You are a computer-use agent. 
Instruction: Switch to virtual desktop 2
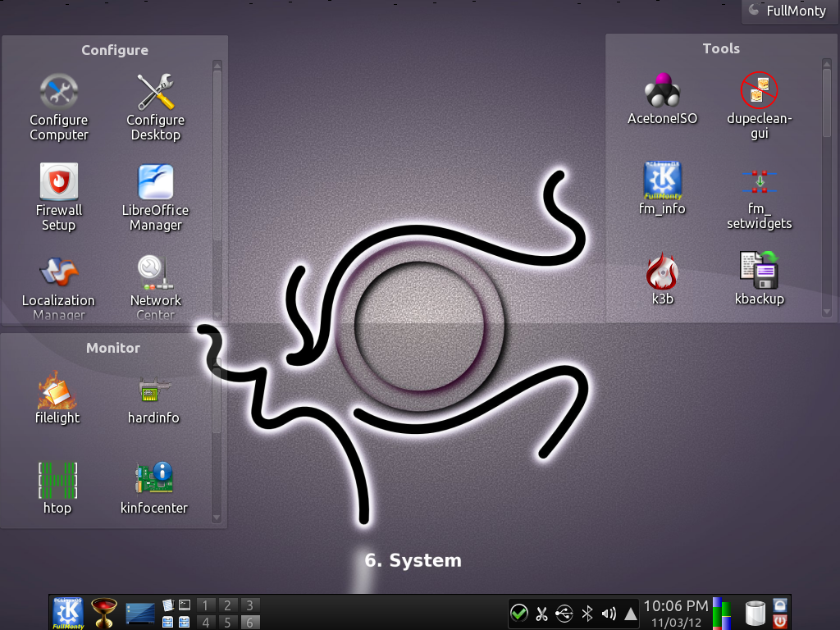point(228,605)
